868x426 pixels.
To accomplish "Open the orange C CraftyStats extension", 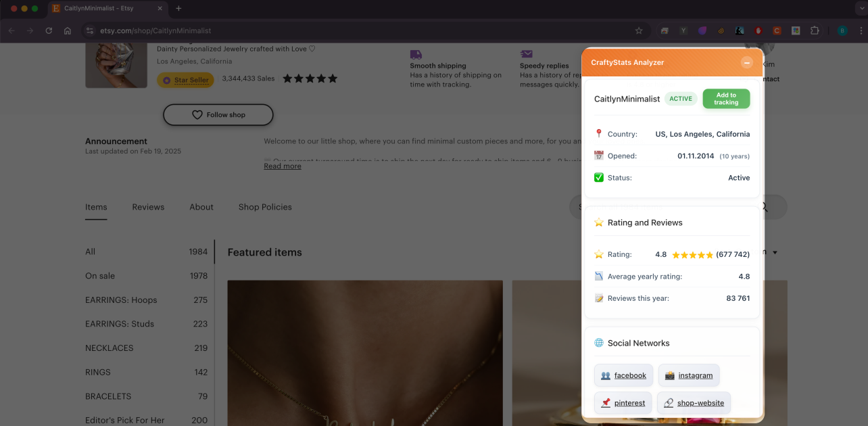I will (777, 30).
